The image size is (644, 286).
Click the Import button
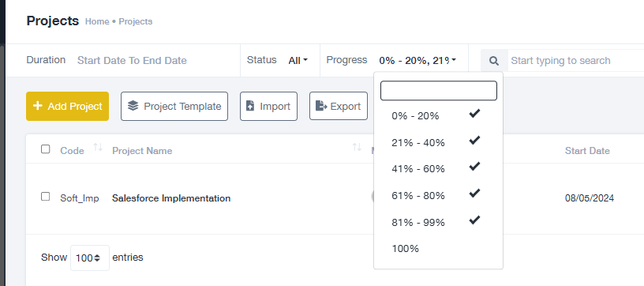[268, 107]
